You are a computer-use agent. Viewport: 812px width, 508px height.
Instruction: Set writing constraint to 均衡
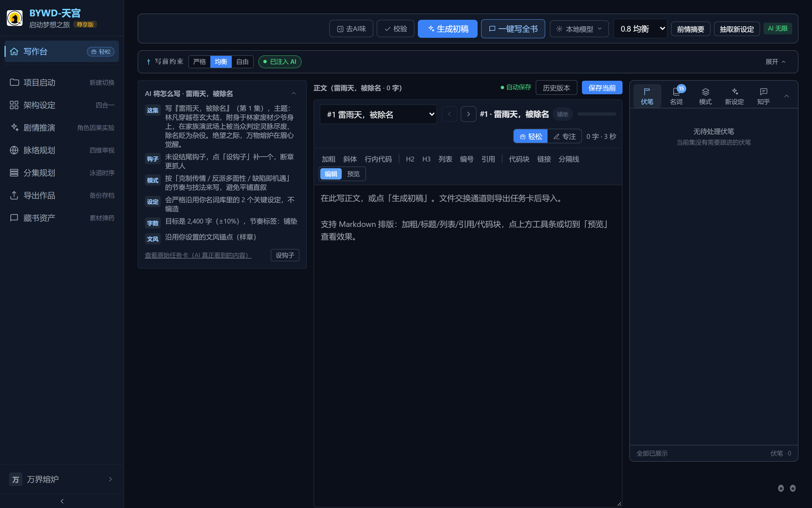tap(221, 62)
